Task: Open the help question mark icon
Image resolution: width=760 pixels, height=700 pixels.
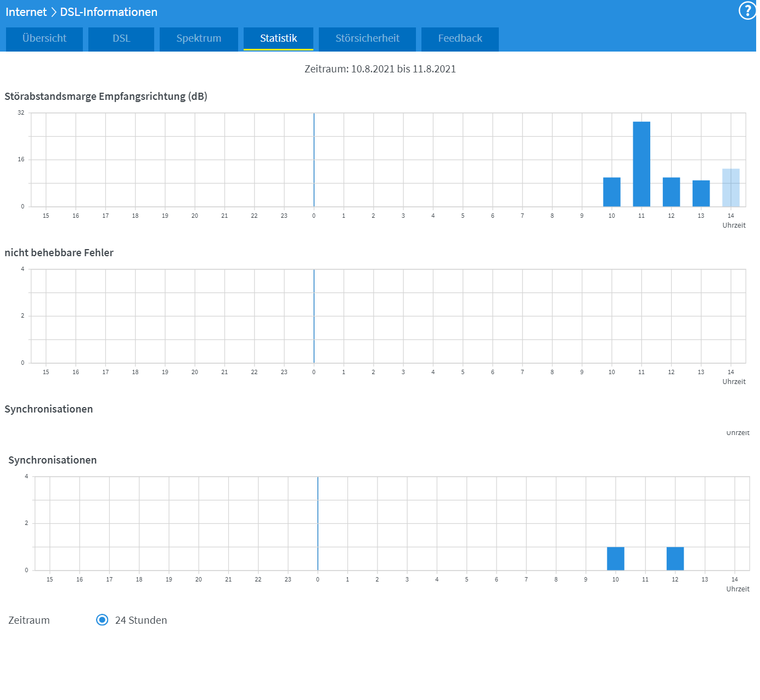Action: pyautogui.click(x=747, y=10)
